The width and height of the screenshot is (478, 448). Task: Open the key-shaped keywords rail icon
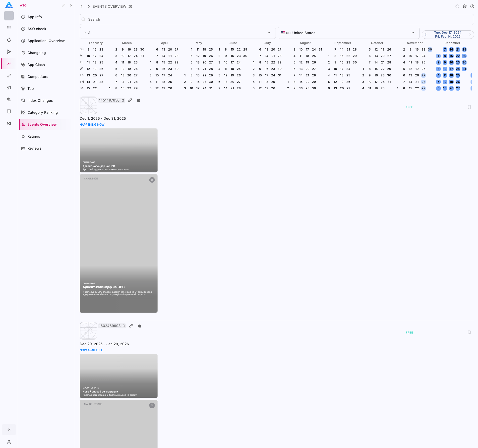[x=9, y=76]
